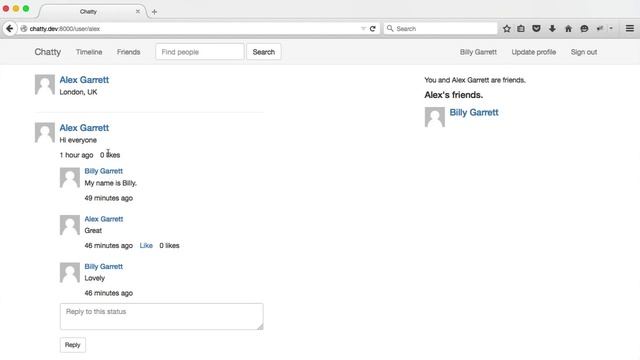Click the '1 hour ago' timestamp text
This screenshot has width=640, height=360.
point(76,155)
